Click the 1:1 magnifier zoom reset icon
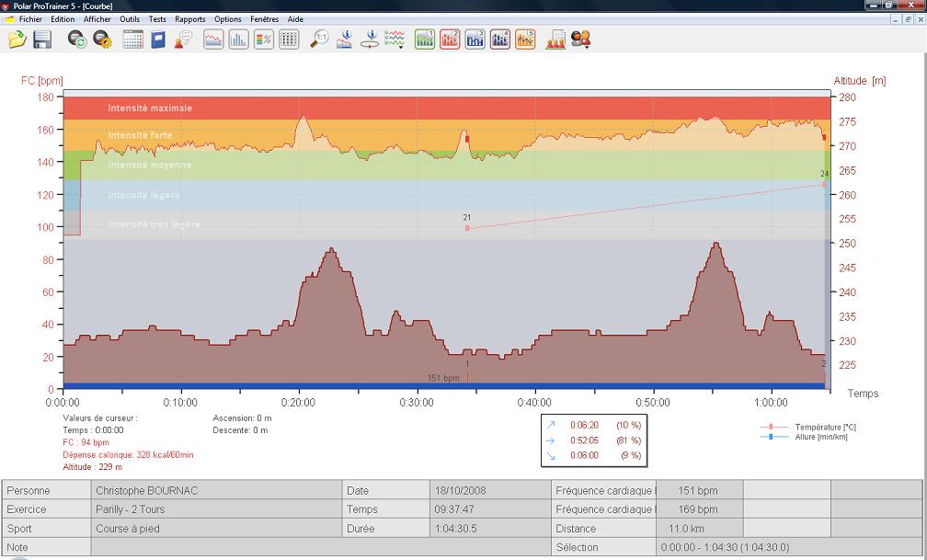 pyautogui.click(x=319, y=40)
